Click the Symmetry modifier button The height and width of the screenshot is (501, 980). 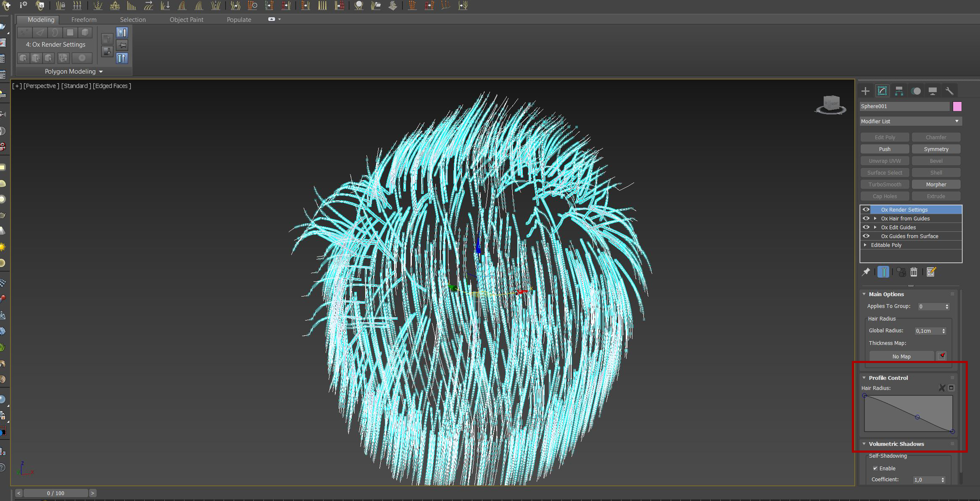click(x=936, y=149)
